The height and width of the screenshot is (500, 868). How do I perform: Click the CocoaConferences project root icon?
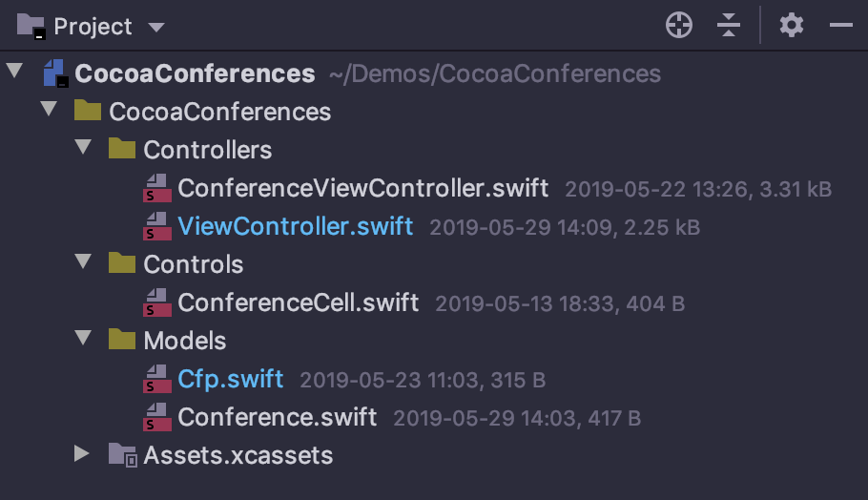click(x=56, y=73)
